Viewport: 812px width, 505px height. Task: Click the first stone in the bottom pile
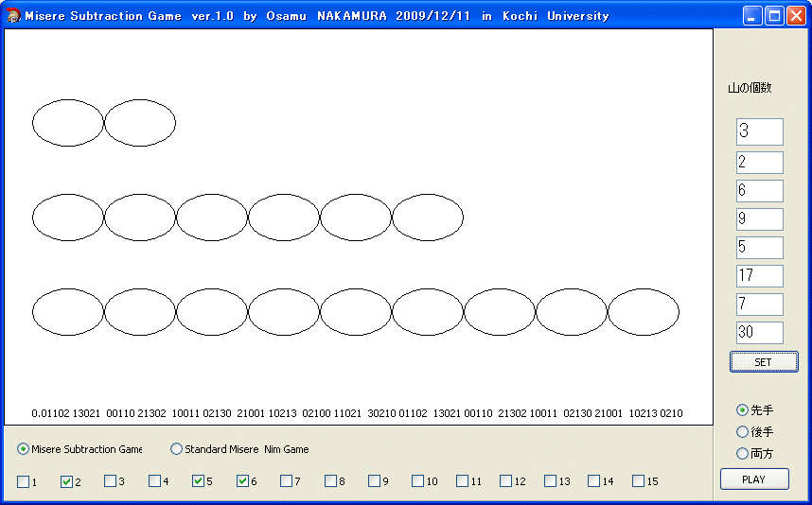pos(68,312)
